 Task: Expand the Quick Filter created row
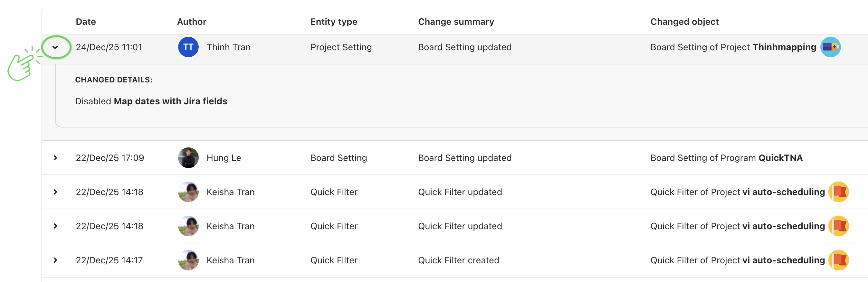tap(55, 260)
